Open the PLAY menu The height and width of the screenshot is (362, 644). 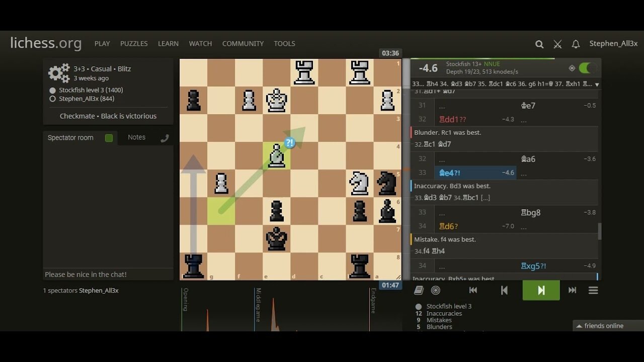point(102,44)
